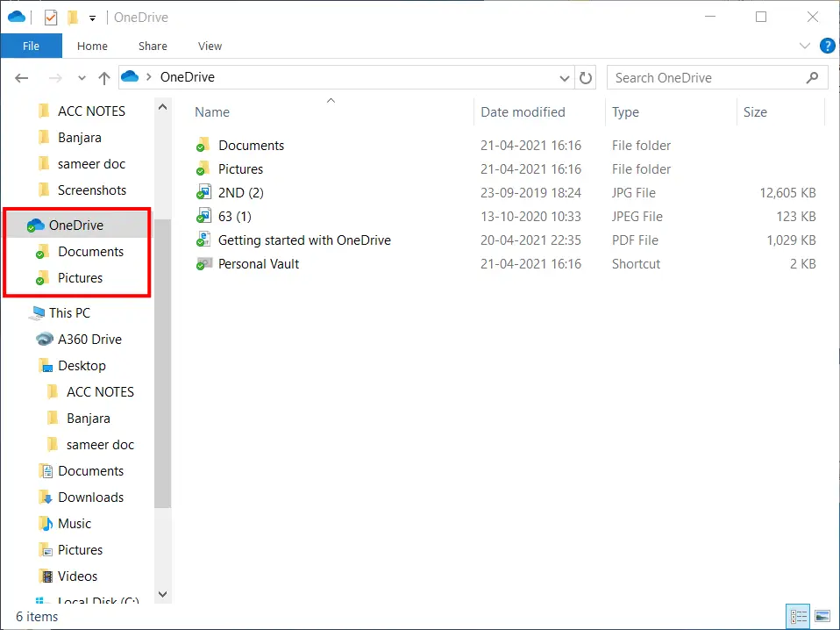Click the 23-09-2019 18:24 date cell

pos(530,192)
